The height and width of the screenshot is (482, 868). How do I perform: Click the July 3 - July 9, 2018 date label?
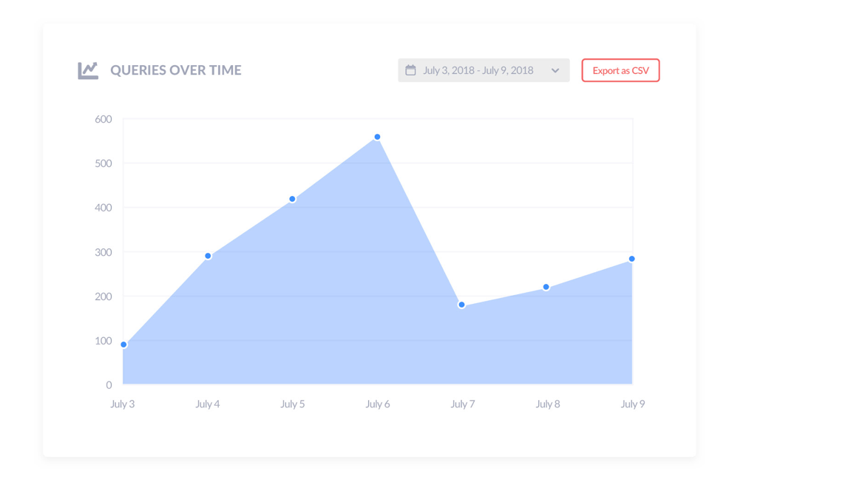coord(478,69)
